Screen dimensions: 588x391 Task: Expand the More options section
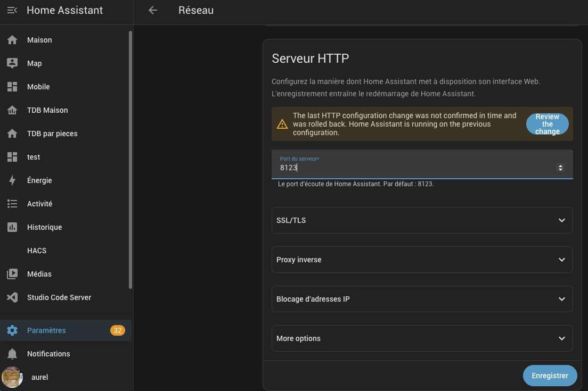tap(422, 338)
